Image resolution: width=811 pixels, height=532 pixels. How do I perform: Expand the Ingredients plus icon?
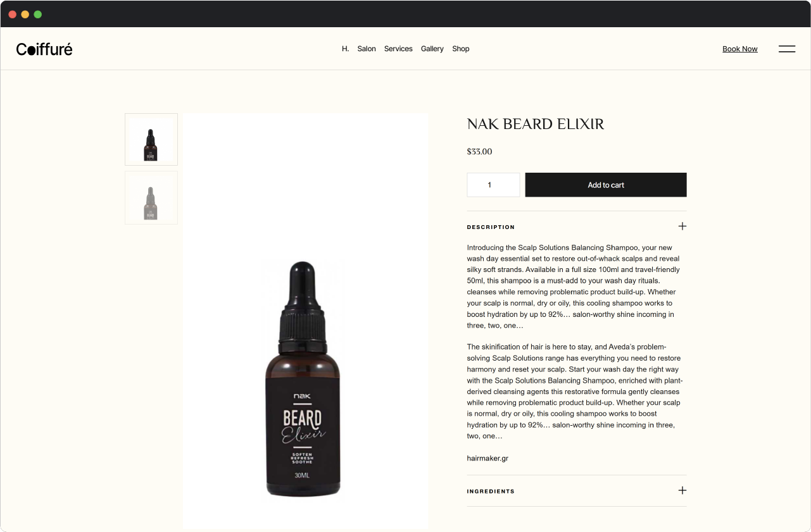click(682, 490)
